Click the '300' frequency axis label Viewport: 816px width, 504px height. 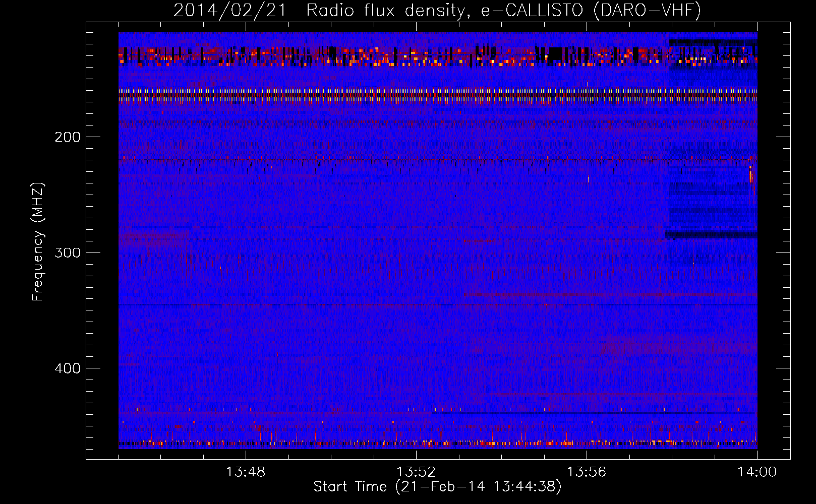click(x=68, y=253)
